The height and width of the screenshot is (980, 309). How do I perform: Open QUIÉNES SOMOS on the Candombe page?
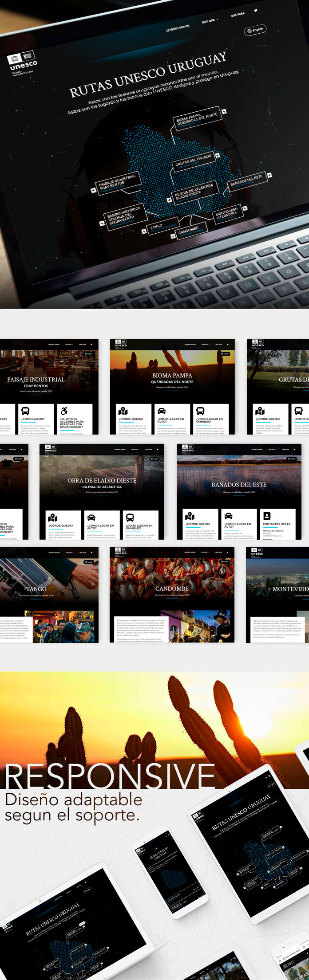coord(190,553)
